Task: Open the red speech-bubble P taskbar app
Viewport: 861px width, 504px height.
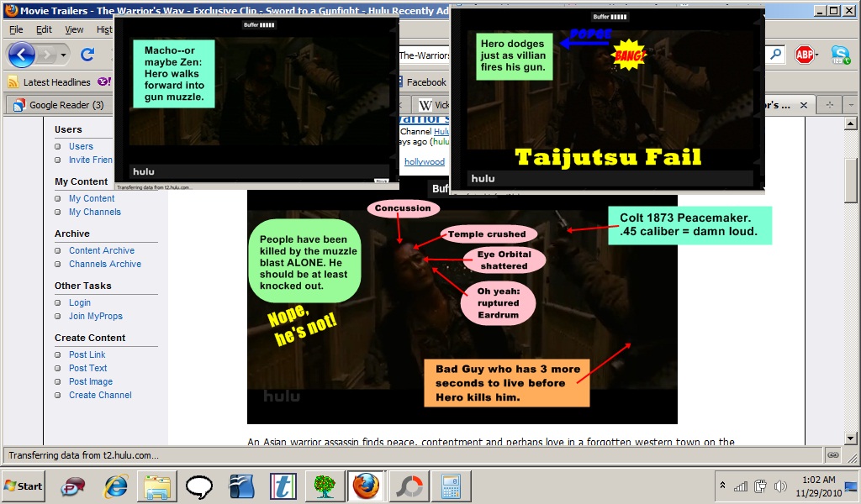Action: (x=73, y=486)
